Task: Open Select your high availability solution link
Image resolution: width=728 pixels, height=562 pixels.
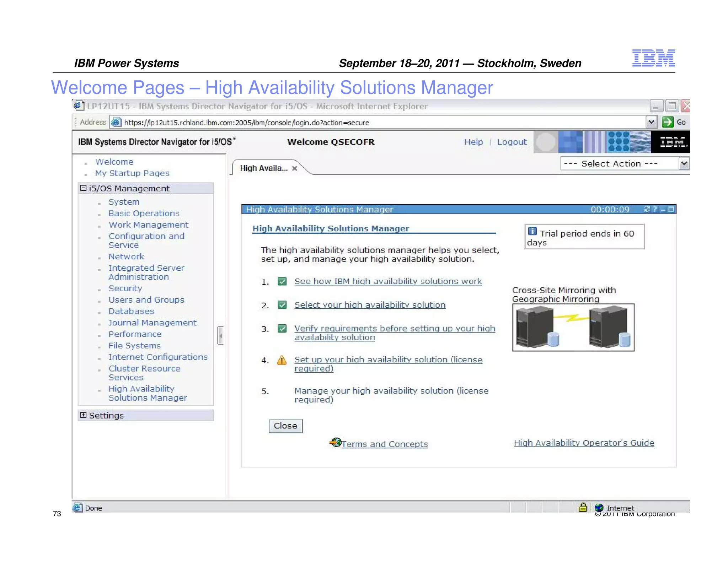Action: (370, 305)
